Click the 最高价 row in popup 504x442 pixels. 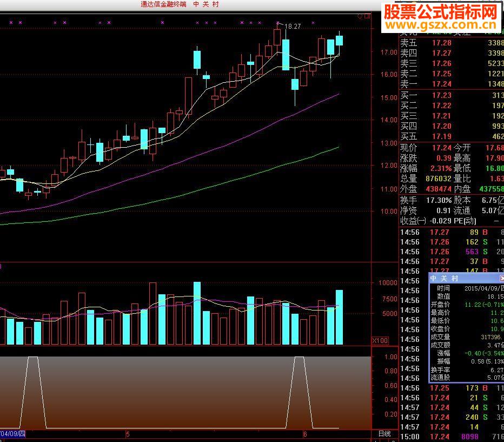[467, 313]
